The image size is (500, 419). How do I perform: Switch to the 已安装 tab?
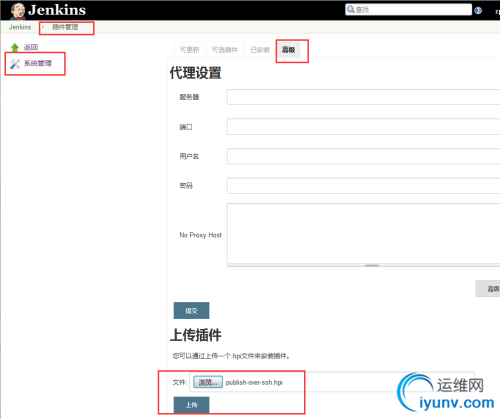(260, 50)
